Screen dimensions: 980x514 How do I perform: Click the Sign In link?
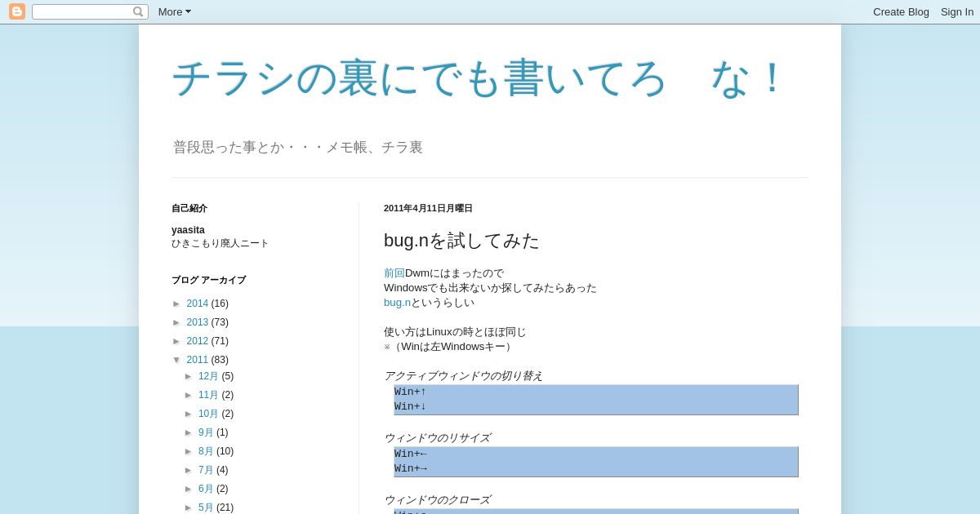(957, 11)
